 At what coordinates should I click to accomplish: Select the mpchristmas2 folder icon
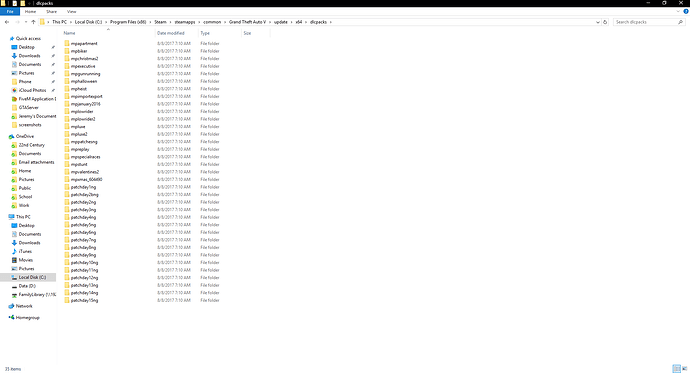click(x=67, y=59)
